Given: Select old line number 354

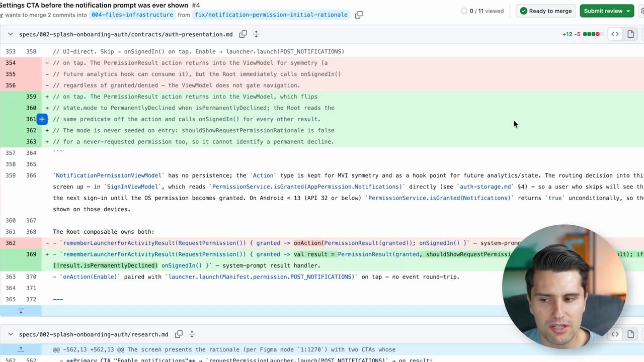Looking at the screenshot, I should [x=10, y=63].
